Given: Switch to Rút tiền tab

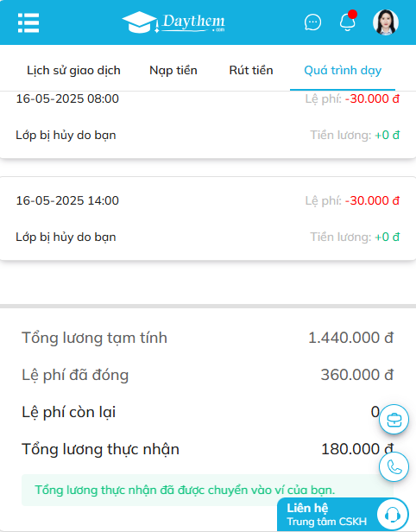Looking at the screenshot, I should click(251, 70).
